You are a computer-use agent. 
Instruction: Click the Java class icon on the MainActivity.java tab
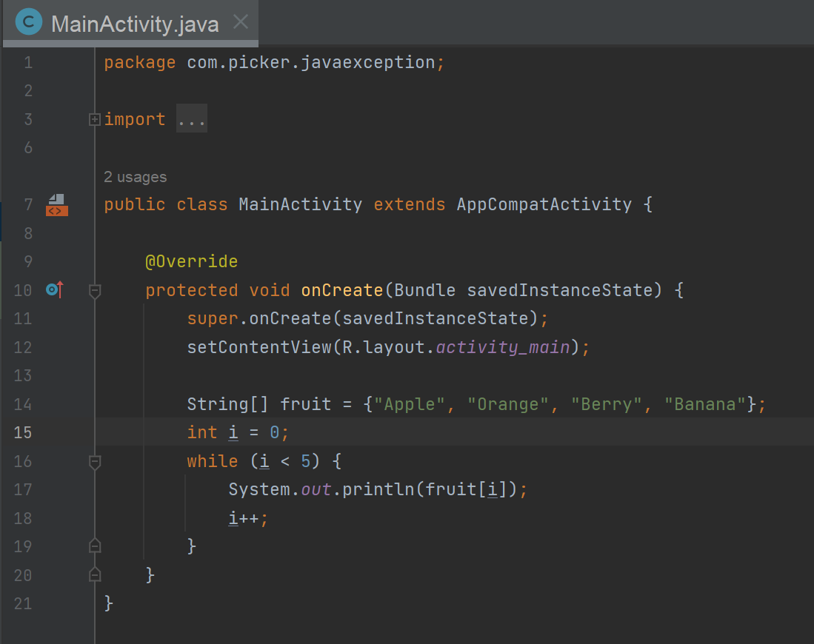click(29, 22)
